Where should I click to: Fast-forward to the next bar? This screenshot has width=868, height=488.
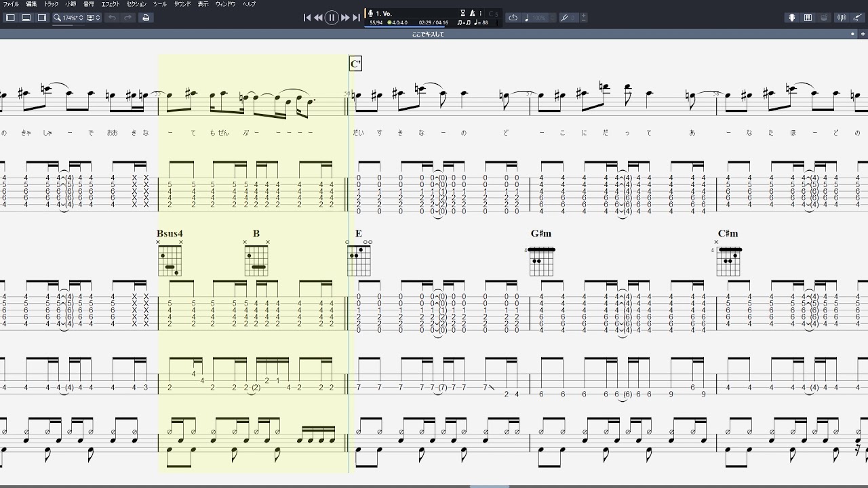[x=345, y=18]
